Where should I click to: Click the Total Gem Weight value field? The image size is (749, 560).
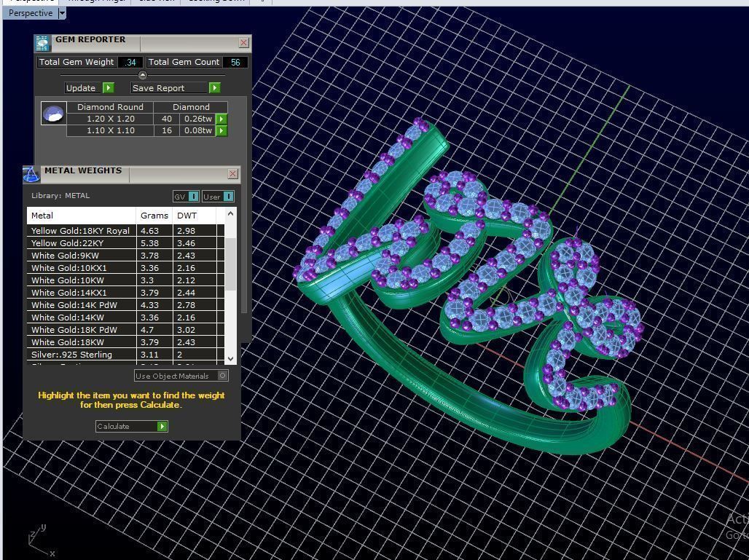point(130,62)
